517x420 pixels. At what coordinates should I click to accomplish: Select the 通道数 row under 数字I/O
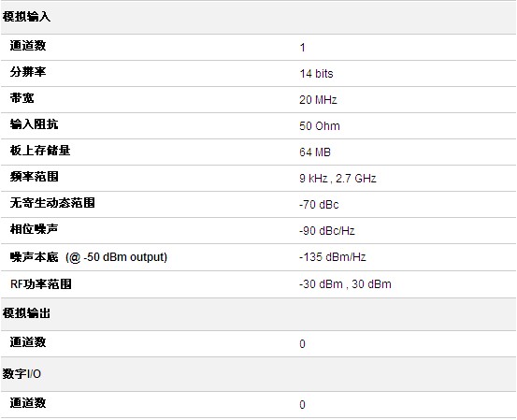coord(258,404)
